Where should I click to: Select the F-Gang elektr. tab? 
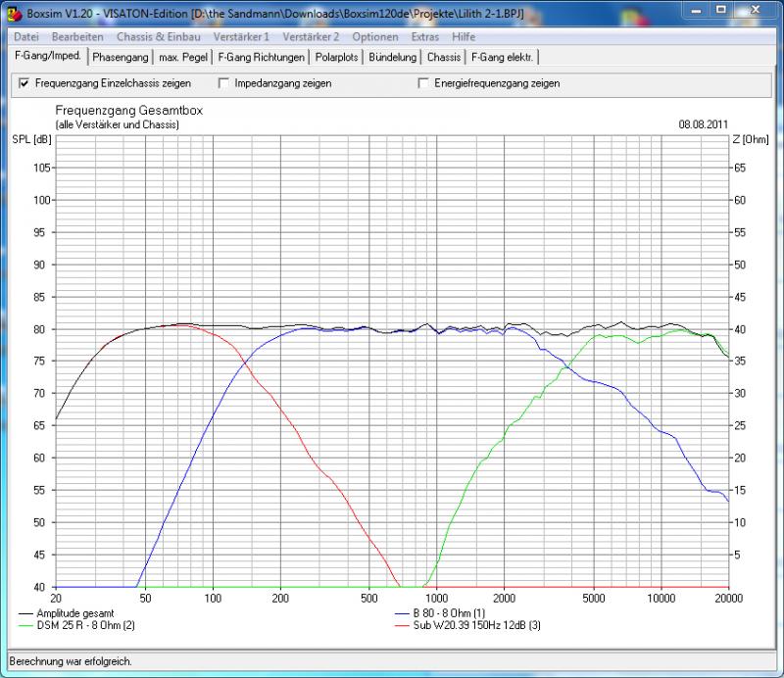[502, 58]
